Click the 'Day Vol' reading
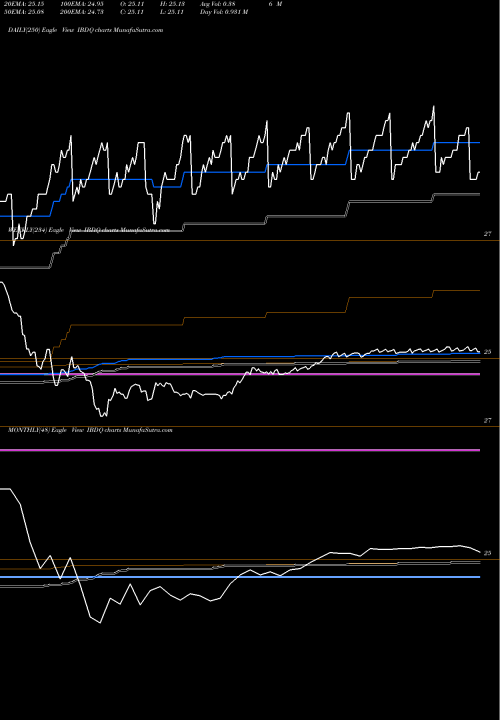This screenshot has height=720, width=500. point(224,12)
